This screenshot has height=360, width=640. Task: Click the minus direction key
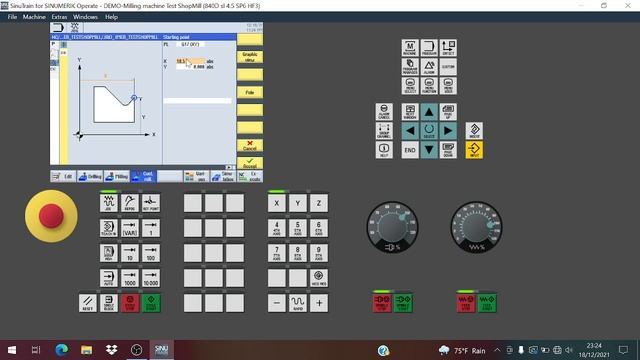click(x=277, y=303)
